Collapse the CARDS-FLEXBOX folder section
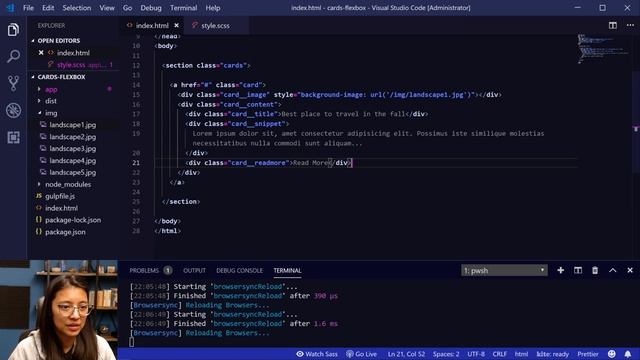Viewport: 640px width, 360px height. [x=33, y=77]
